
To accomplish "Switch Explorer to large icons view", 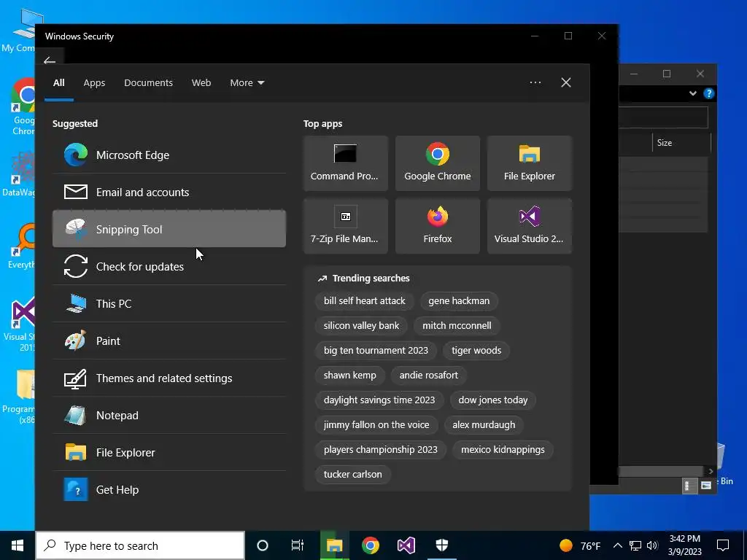I will pos(706,486).
